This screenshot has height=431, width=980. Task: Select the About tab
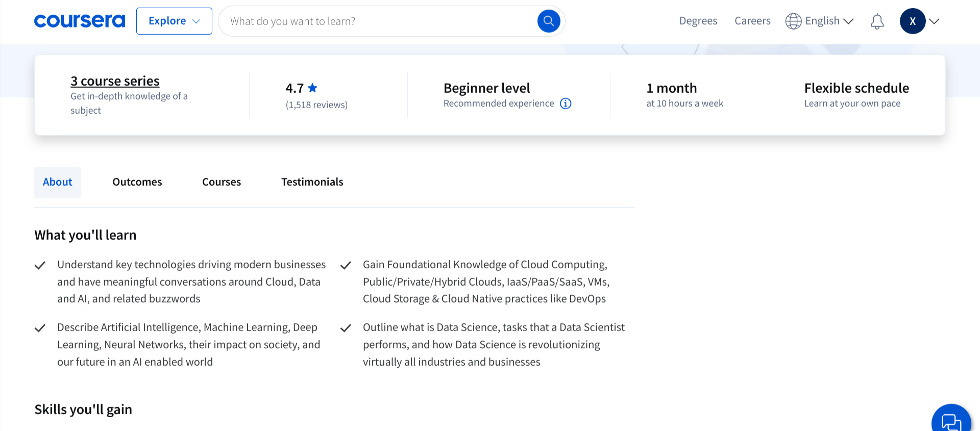[x=58, y=182]
